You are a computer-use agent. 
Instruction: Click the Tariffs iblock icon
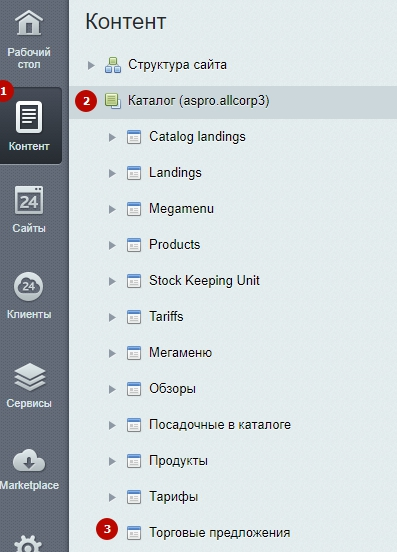[134, 317]
